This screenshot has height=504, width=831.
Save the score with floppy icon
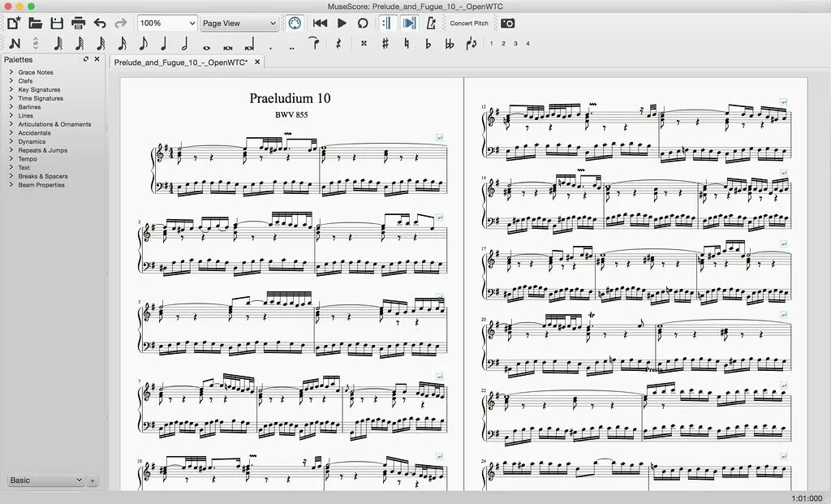point(57,23)
